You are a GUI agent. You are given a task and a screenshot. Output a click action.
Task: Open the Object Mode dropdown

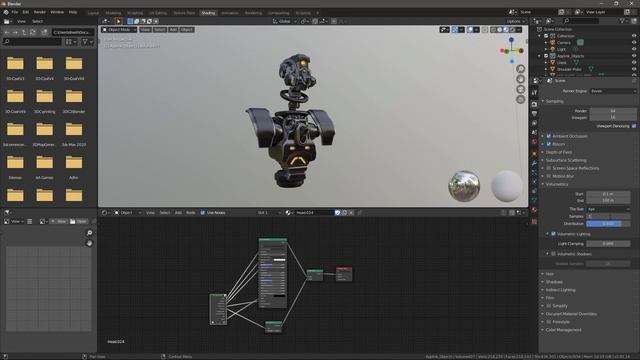tap(119, 30)
